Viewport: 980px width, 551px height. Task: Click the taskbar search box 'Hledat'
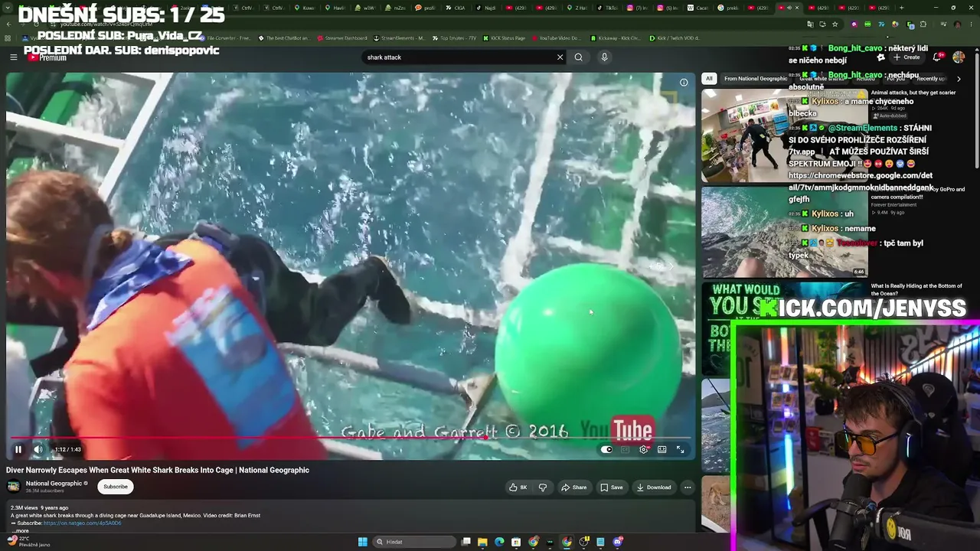pyautogui.click(x=413, y=542)
